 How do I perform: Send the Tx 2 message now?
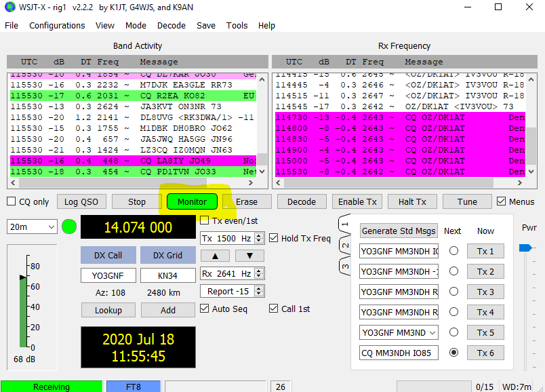coord(485,271)
